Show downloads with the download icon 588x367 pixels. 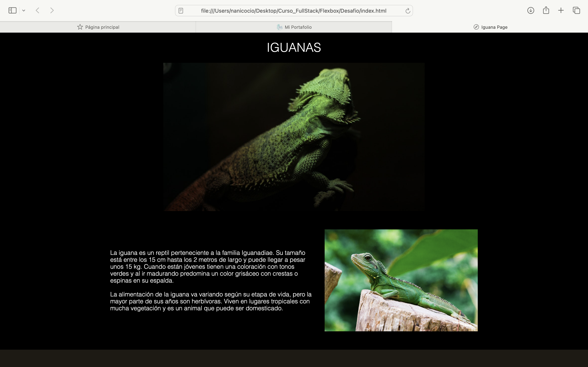[x=530, y=10]
